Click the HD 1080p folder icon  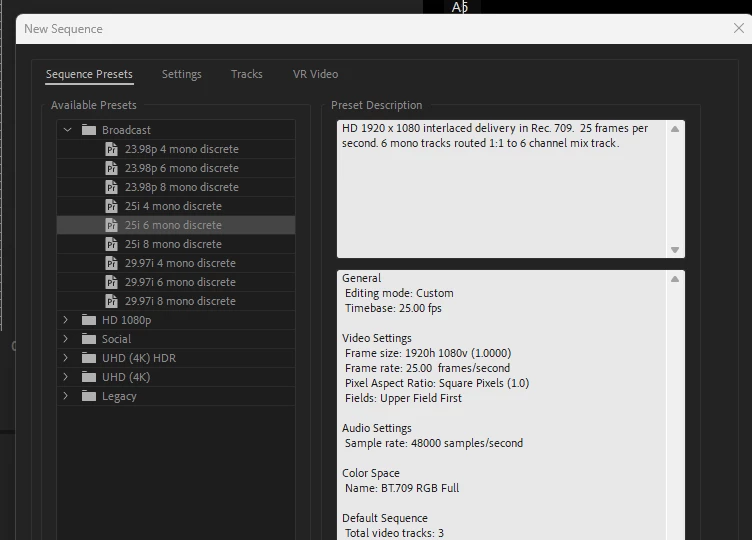89,320
